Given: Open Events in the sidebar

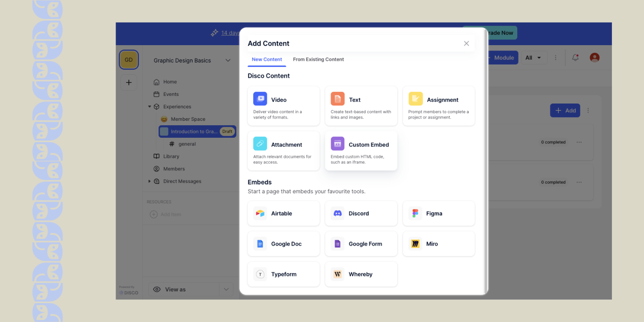Looking at the screenshot, I should pos(166,94).
